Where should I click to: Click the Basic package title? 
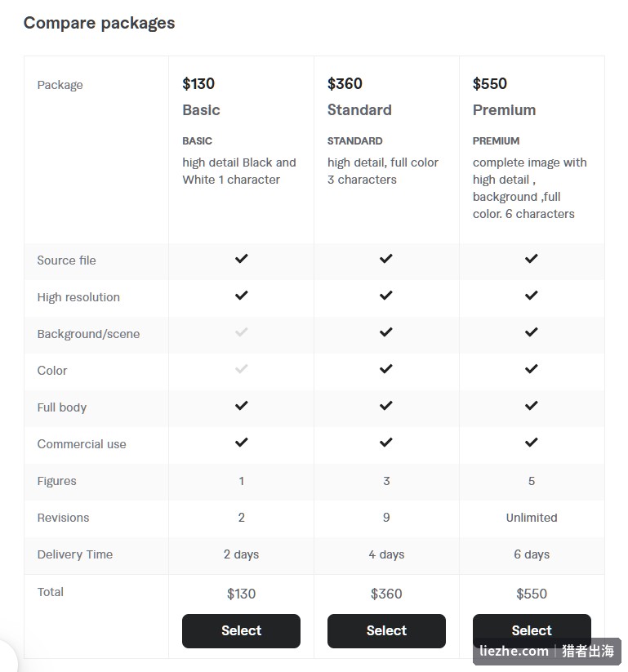201,110
